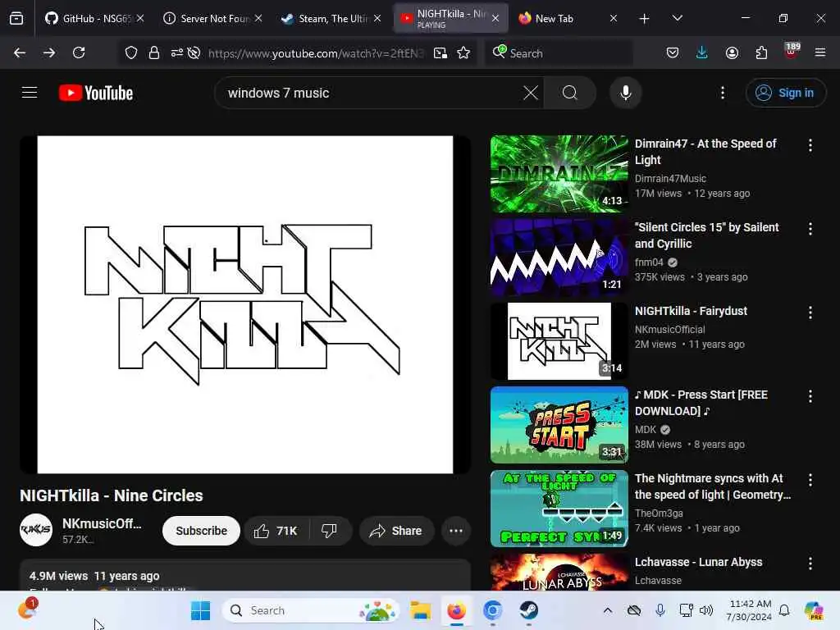
Task: Play NIGHTkilla Fairydust thumbnail
Action: [559, 341]
